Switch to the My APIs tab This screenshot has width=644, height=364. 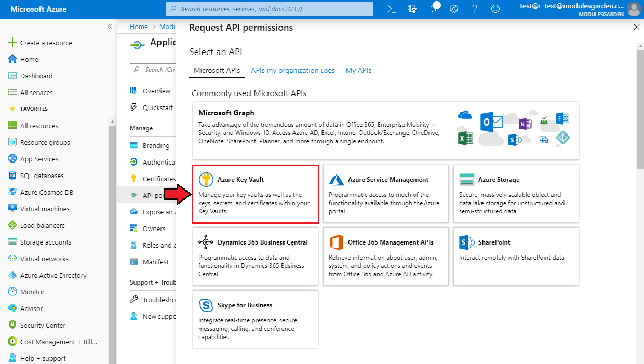coord(359,70)
